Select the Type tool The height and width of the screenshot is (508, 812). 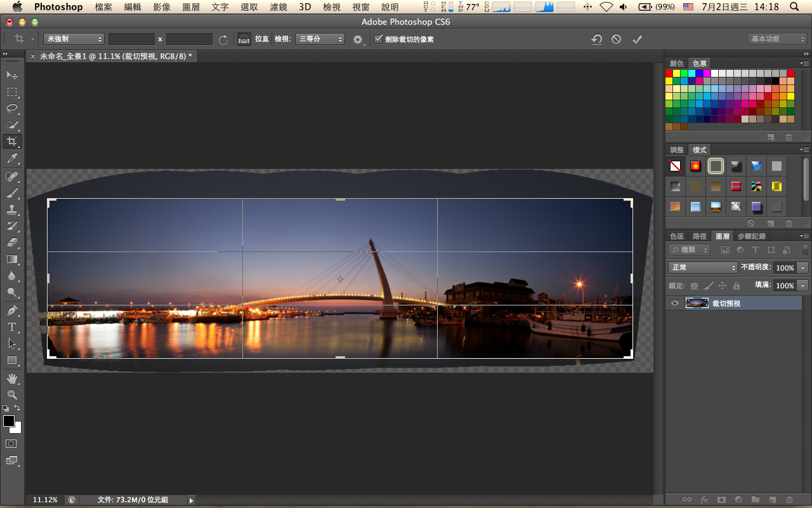point(12,327)
